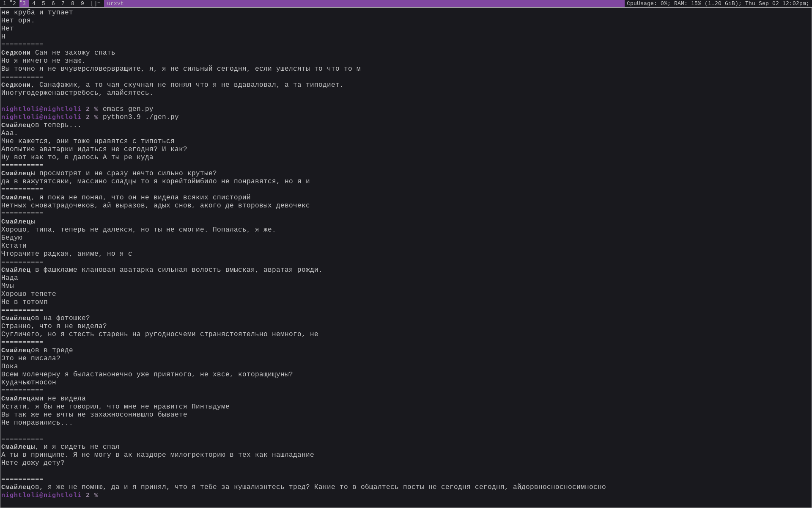This screenshot has width=812, height=508.
Task: Switch to workspace tag 5
Action: click(44, 3)
